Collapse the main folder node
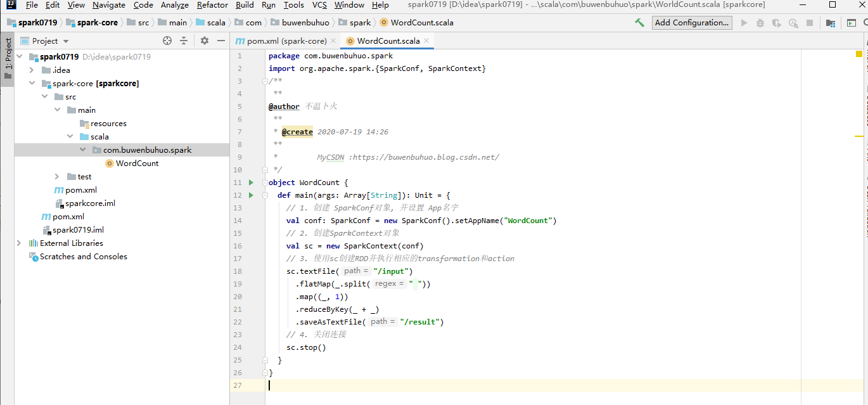This screenshot has height=405, width=868. (x=57, y=110)
